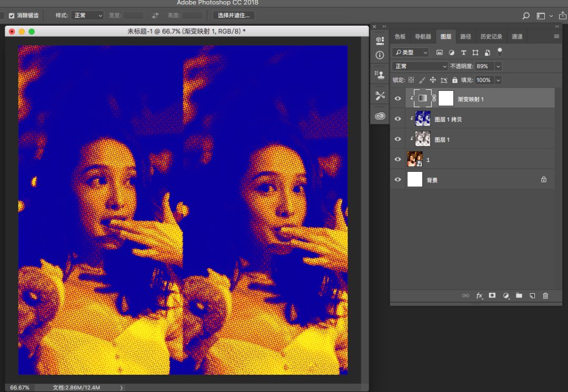This screenshot has height=392, width=568.
Task: Select the 图层 1 layer thumbnail
Action: [423, 139]
